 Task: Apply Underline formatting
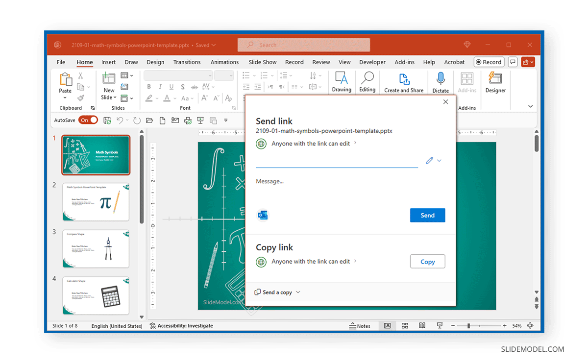(x=171, y=87)
